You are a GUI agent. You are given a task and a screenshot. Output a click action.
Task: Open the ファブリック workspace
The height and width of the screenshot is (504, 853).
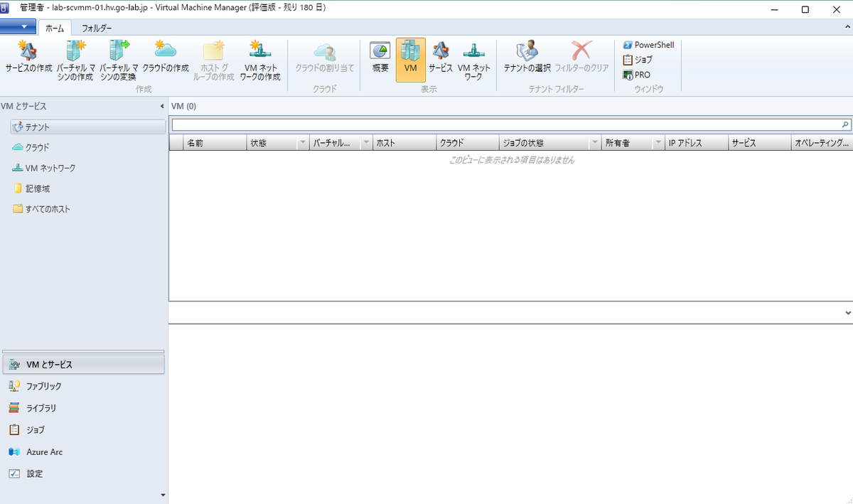(83, 386)
